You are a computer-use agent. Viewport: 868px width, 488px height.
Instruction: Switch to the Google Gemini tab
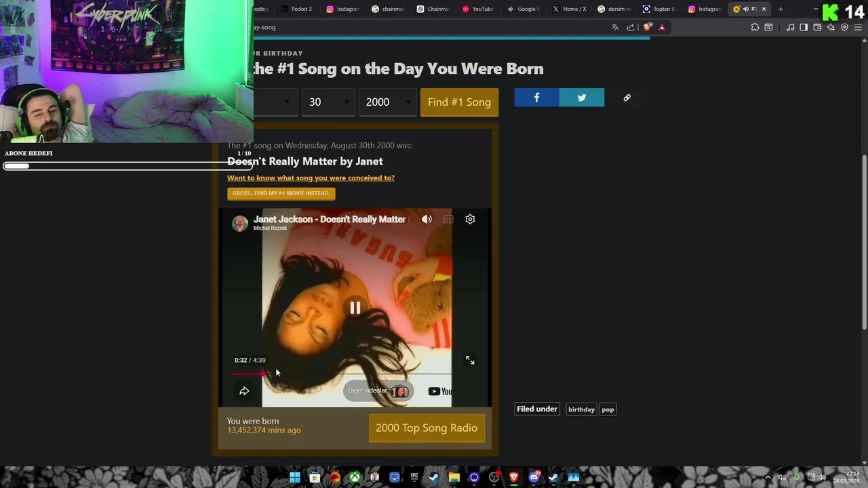tap(523, 9)
